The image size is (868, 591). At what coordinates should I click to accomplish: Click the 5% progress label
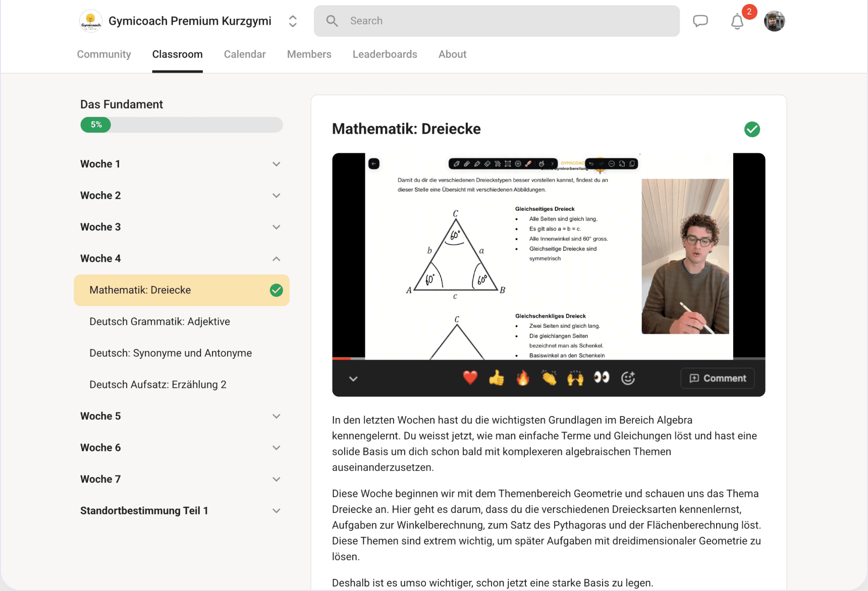point(96,125)
